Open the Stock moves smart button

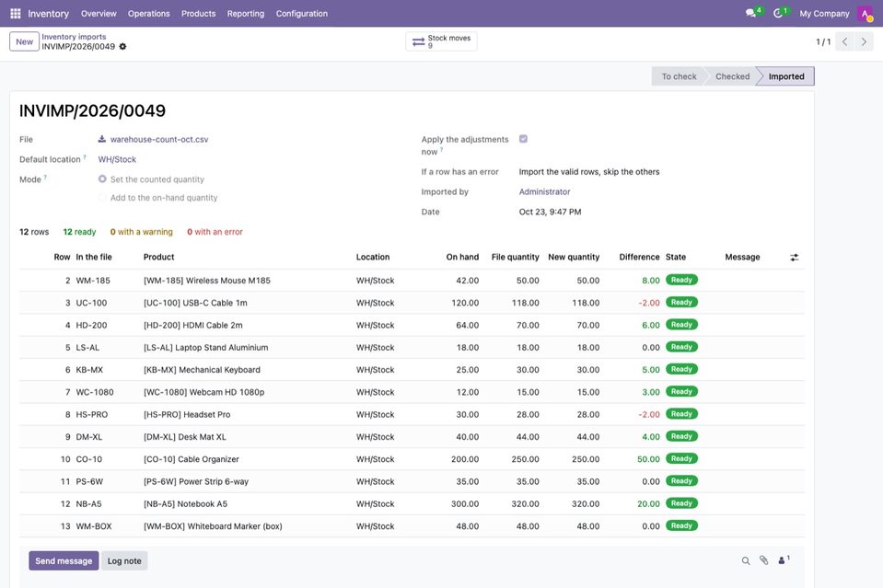(442, 41)
